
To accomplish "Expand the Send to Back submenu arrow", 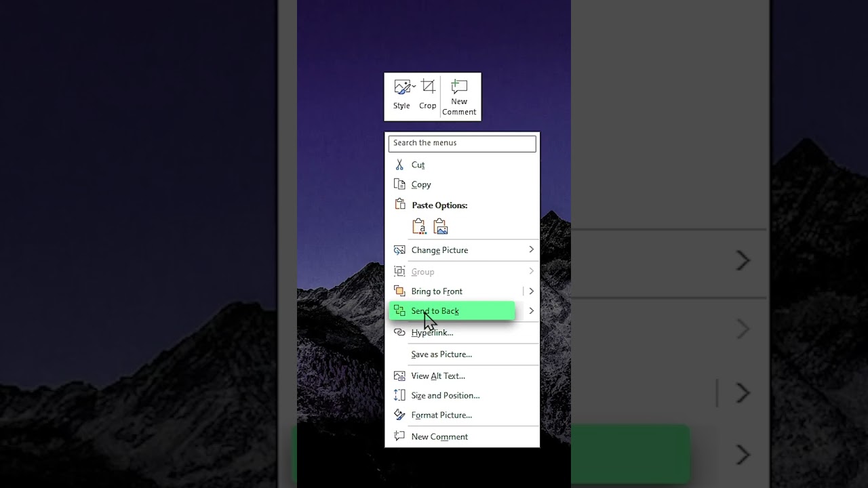I will [531, 311].
